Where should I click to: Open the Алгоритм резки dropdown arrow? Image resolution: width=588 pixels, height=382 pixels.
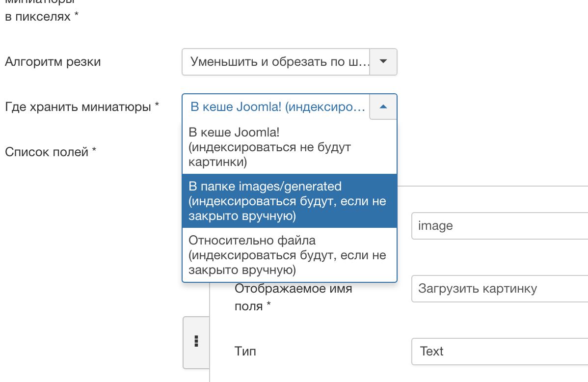383,62
